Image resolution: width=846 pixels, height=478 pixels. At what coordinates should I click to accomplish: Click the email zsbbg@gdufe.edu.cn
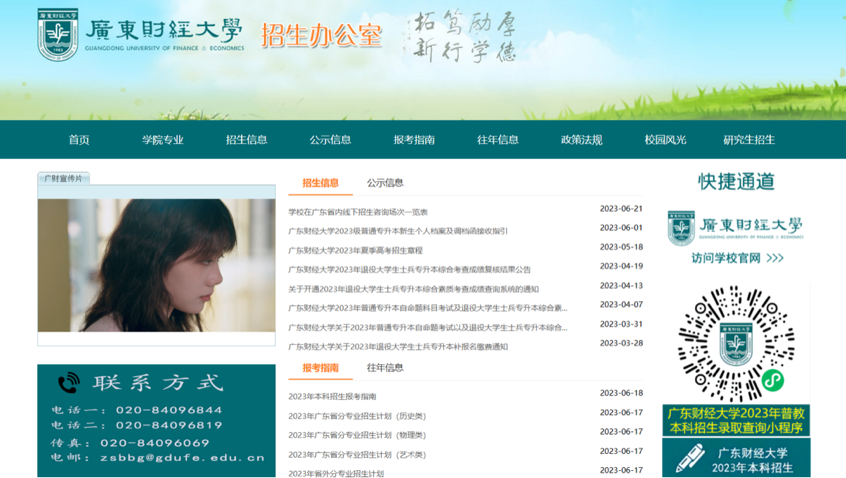click(x=182, y=457)
